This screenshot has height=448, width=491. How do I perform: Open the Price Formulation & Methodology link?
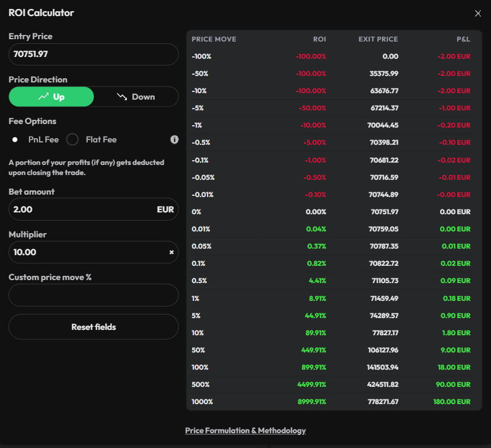click(245, 430)
